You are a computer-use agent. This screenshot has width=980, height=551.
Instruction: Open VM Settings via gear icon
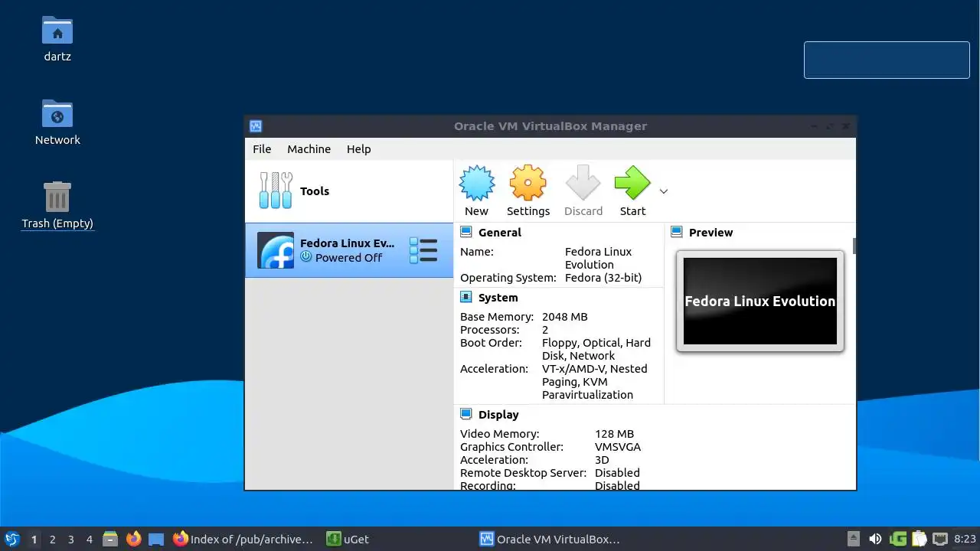point(528,184)
